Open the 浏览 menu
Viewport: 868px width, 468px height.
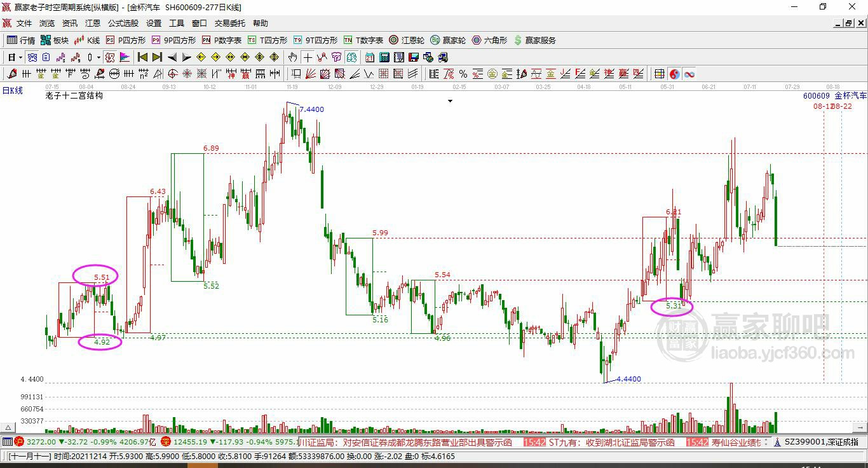point(47,24)
